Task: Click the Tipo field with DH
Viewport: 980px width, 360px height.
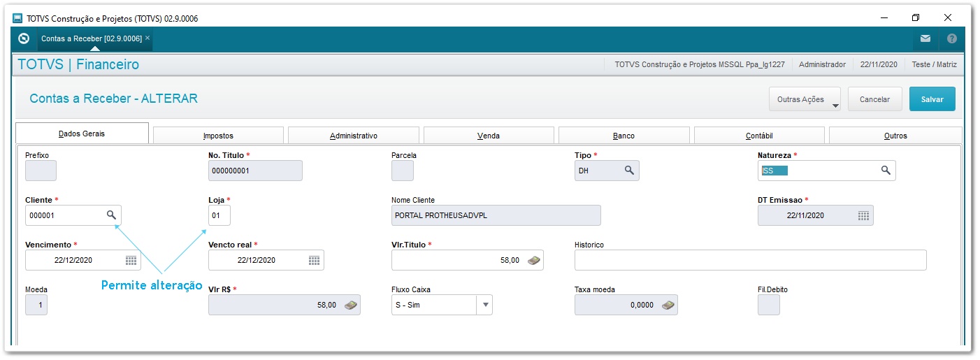Action: 607,171
